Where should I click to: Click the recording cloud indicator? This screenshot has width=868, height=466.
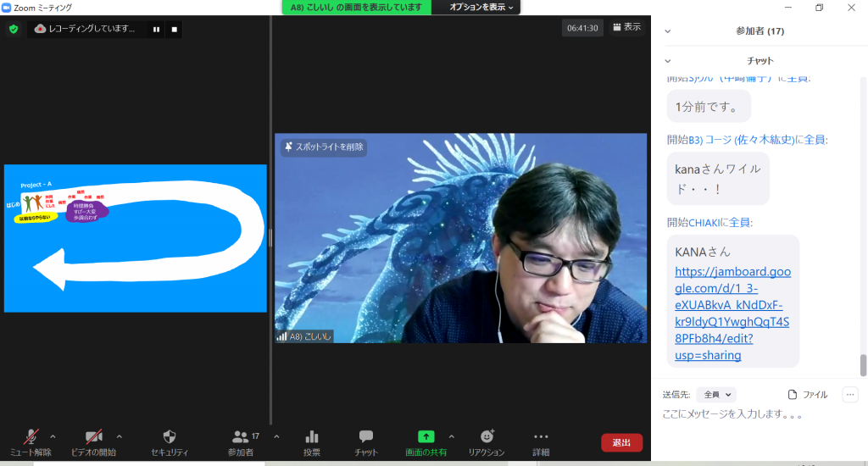tap(40, 29)
